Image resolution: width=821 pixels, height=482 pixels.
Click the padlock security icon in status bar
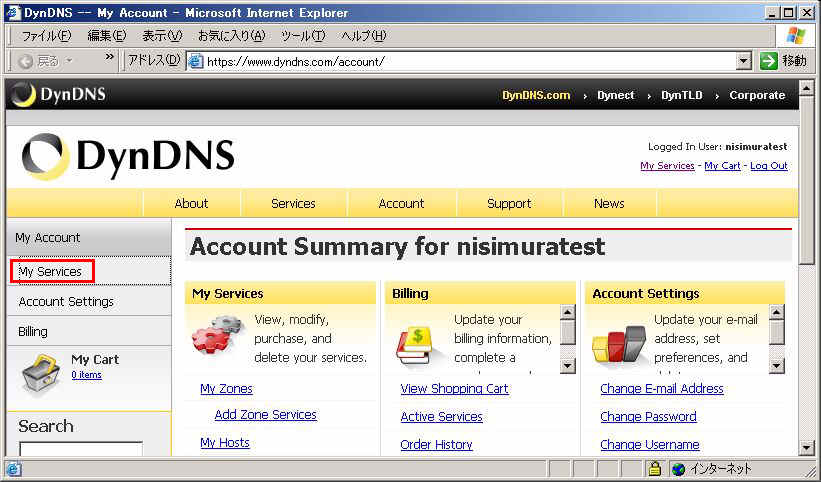tap(654, 468)
